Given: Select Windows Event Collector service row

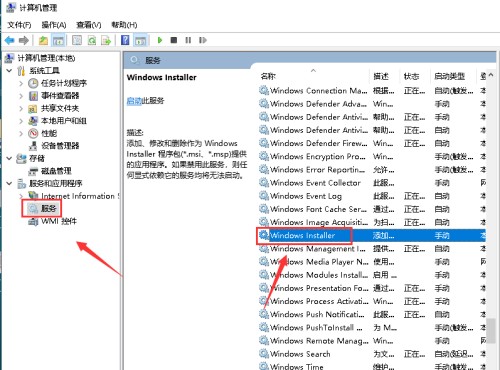Looking at the screenshot, I should (x=372, y=183).
